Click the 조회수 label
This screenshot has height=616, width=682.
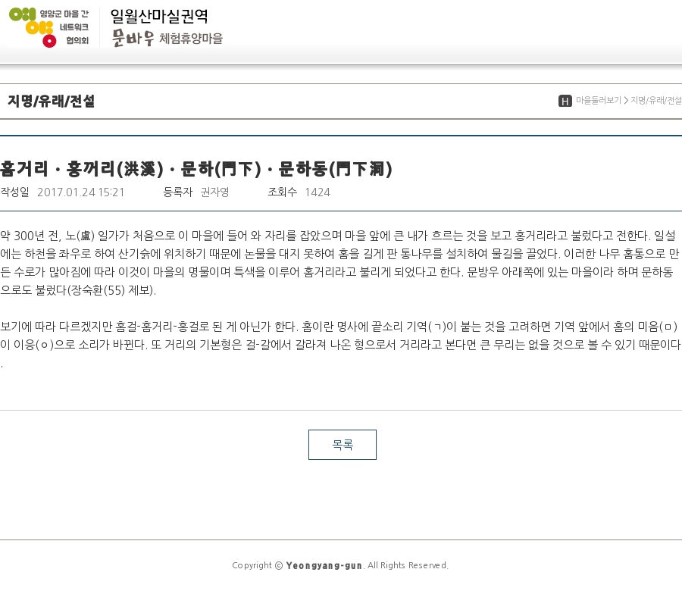coord(283,192)
